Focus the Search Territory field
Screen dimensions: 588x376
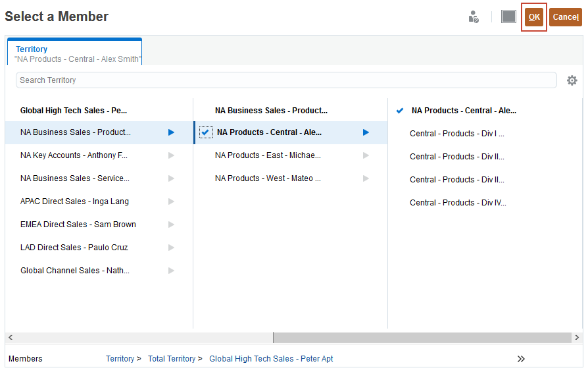[286, 80]
